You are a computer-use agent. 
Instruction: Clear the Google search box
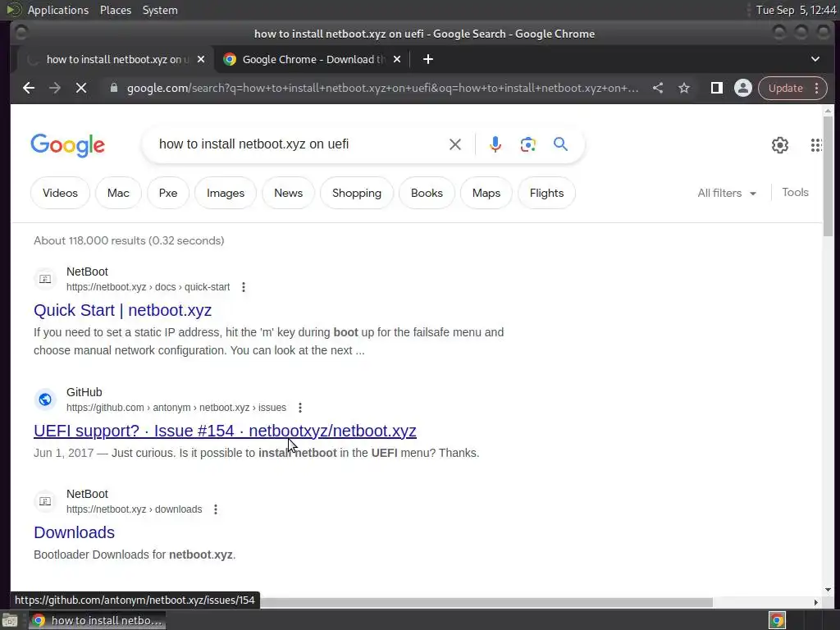tap(454, 144)
